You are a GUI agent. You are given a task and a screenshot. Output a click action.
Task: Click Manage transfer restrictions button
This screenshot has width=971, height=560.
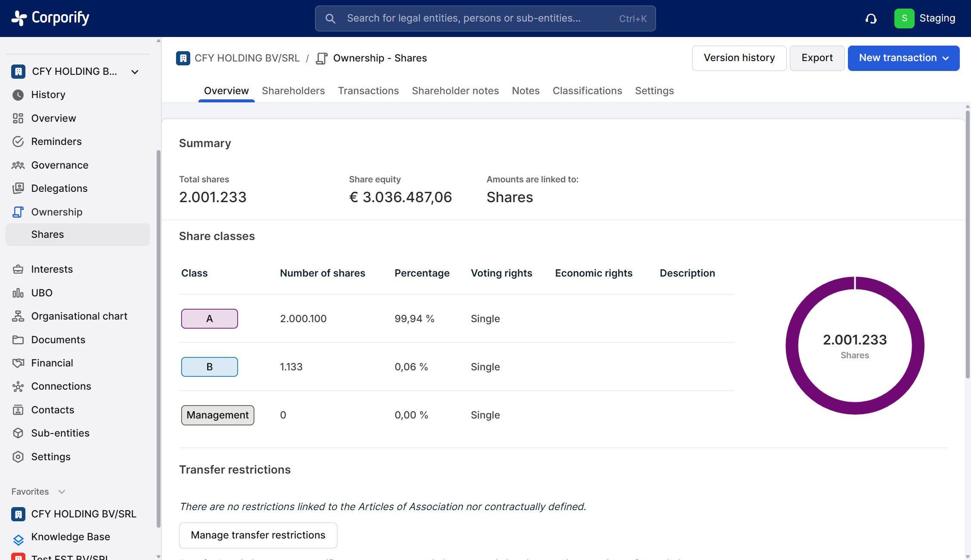[x=258, y=535]
